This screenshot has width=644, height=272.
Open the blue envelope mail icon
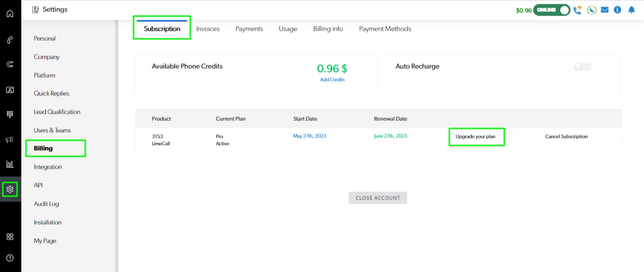pos(605,10)
